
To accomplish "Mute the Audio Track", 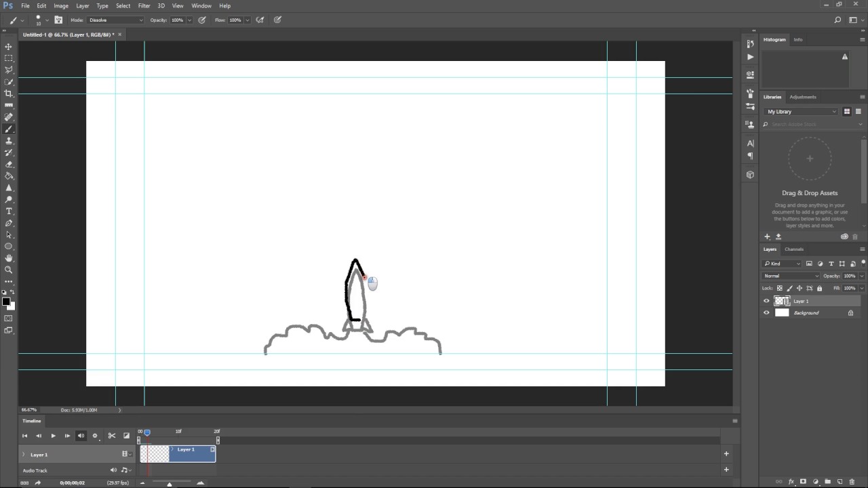I will pos(113,470).
